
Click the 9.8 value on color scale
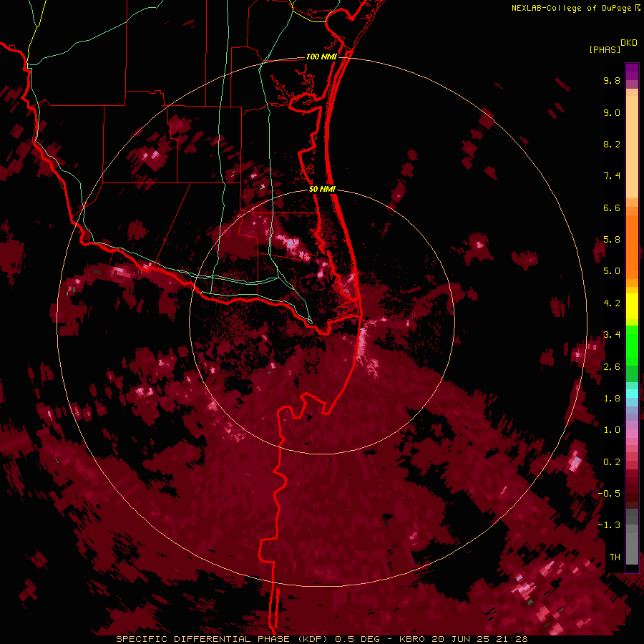pos(612,80)
